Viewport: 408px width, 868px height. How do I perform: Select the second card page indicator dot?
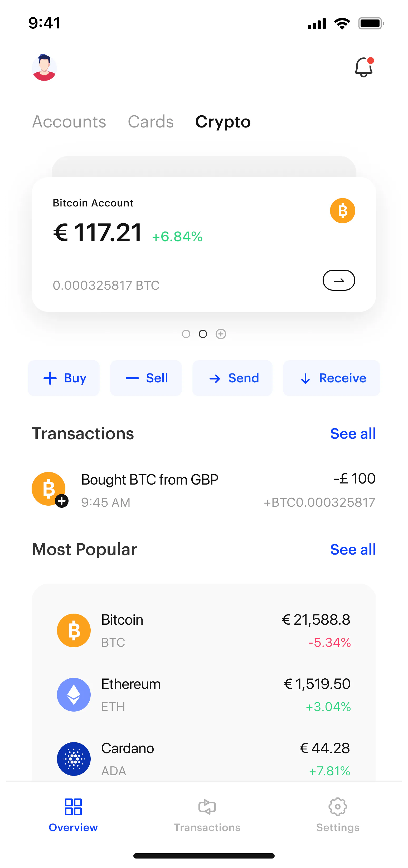point(203,334)
